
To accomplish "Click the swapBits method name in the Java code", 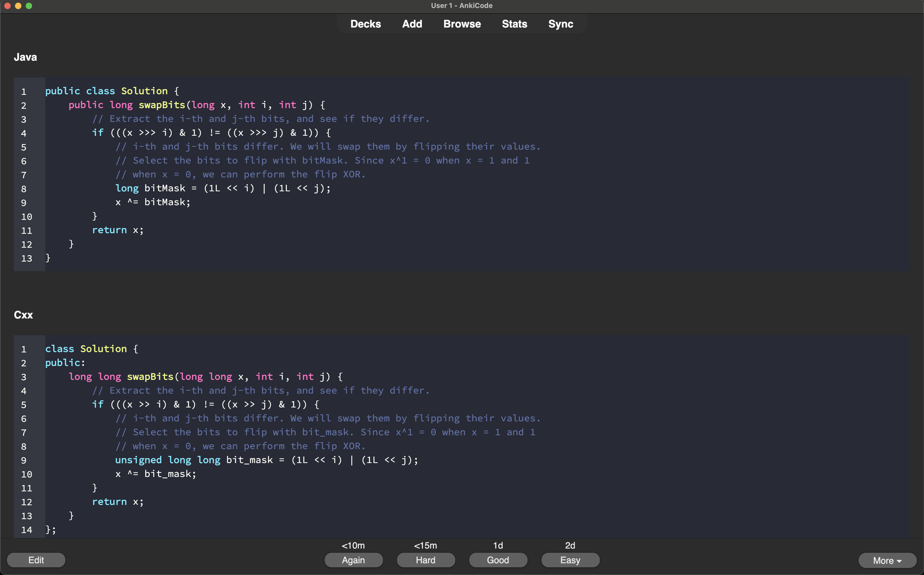I will tap(162, 105).
